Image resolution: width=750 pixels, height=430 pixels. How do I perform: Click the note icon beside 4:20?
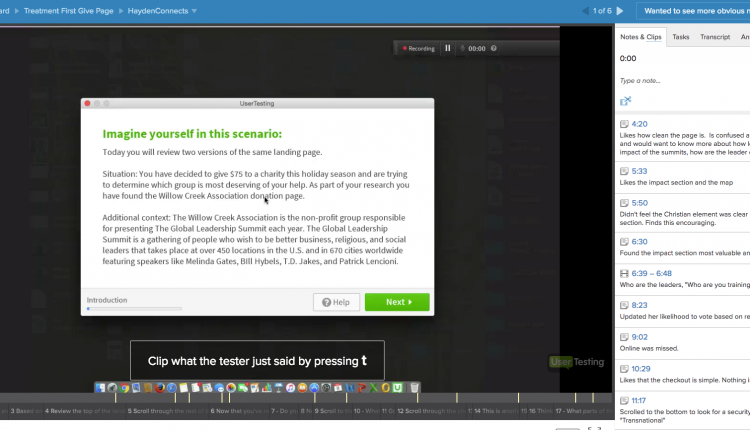(x=625, y=124)
